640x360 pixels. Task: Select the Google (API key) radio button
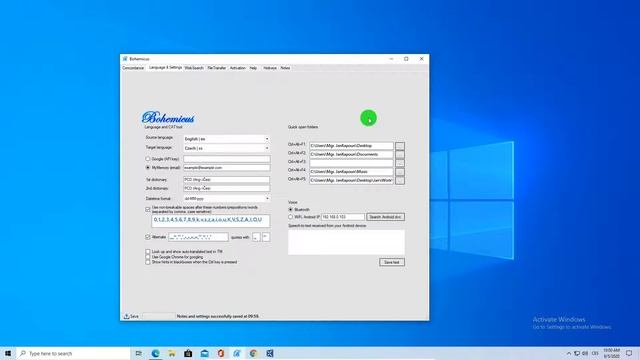148,159
